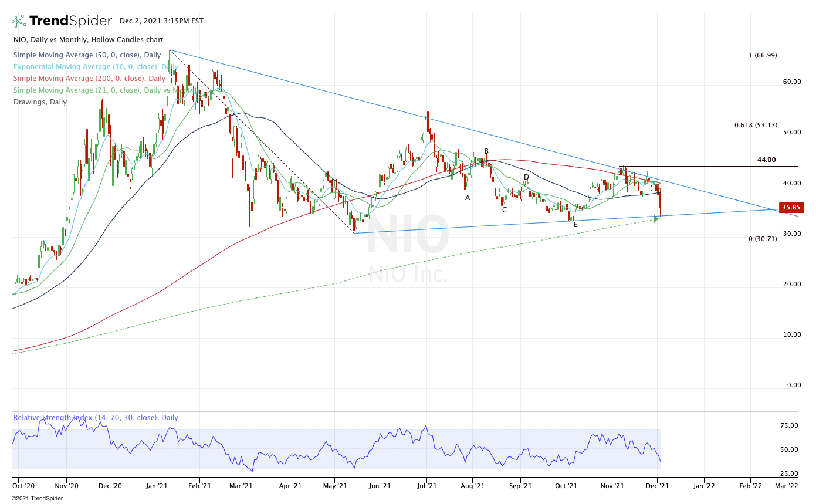Image resolution: width=816 pixels, height=504 pixels.
Task: Click the red 35.85 current price tag
Action: [790, 208]
